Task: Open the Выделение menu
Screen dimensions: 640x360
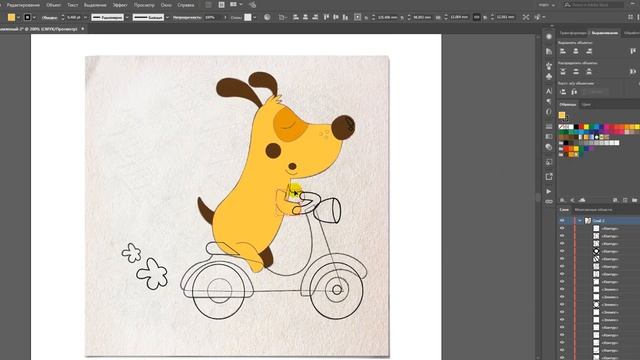Action: (95, 5)
